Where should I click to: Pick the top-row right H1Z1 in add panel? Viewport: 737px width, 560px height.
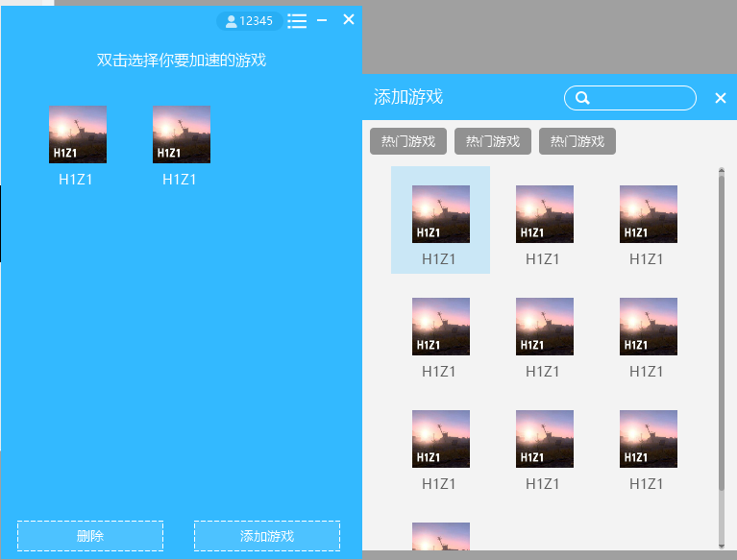pyautogui.click(x=649, y=226)
